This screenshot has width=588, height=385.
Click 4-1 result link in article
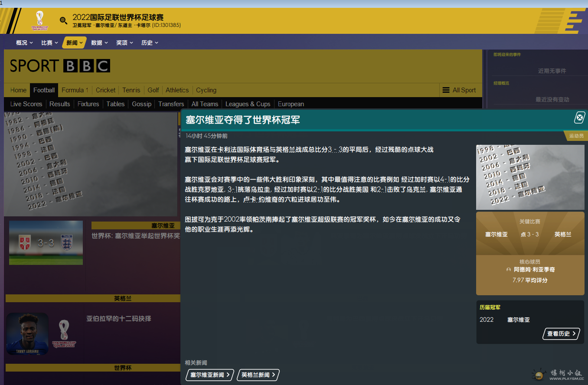[x=445, y=179]
